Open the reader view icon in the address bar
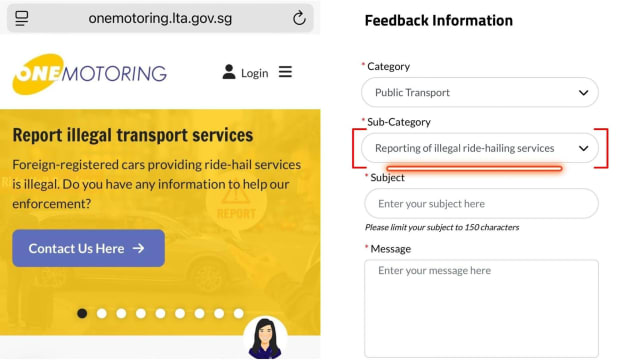640x360 pixels. click(22, 18)
